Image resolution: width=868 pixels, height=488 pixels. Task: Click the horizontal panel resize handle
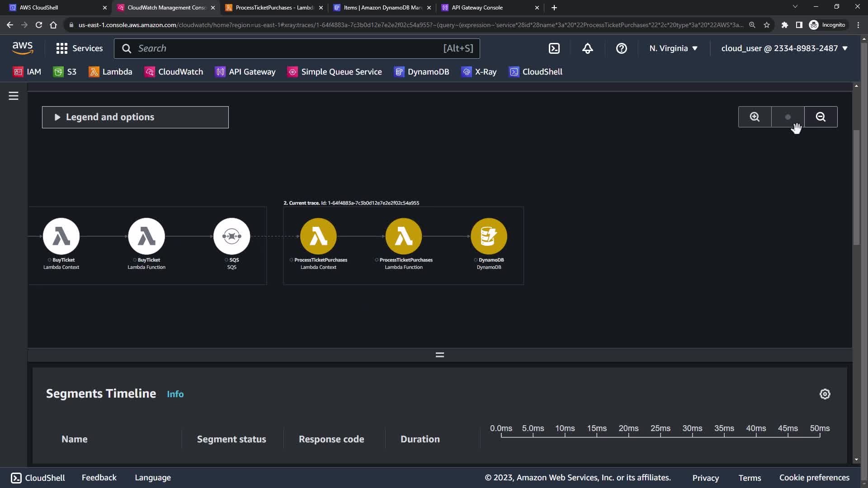pos(439,355)
